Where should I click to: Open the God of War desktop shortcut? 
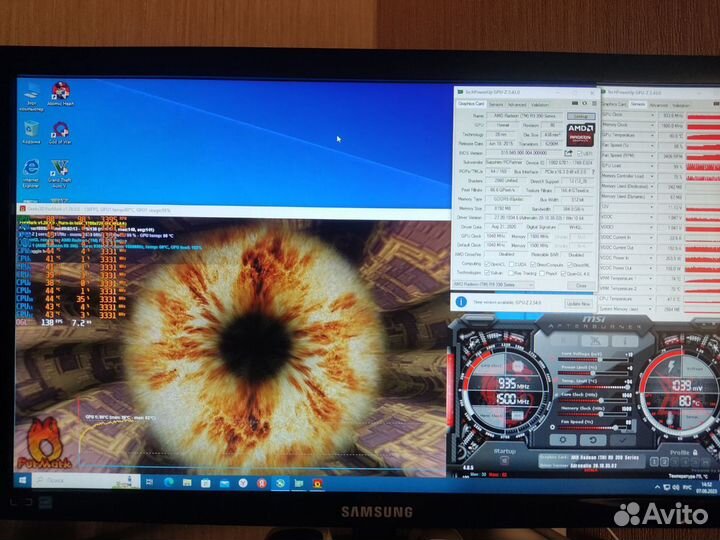click(x=60, y=133)
